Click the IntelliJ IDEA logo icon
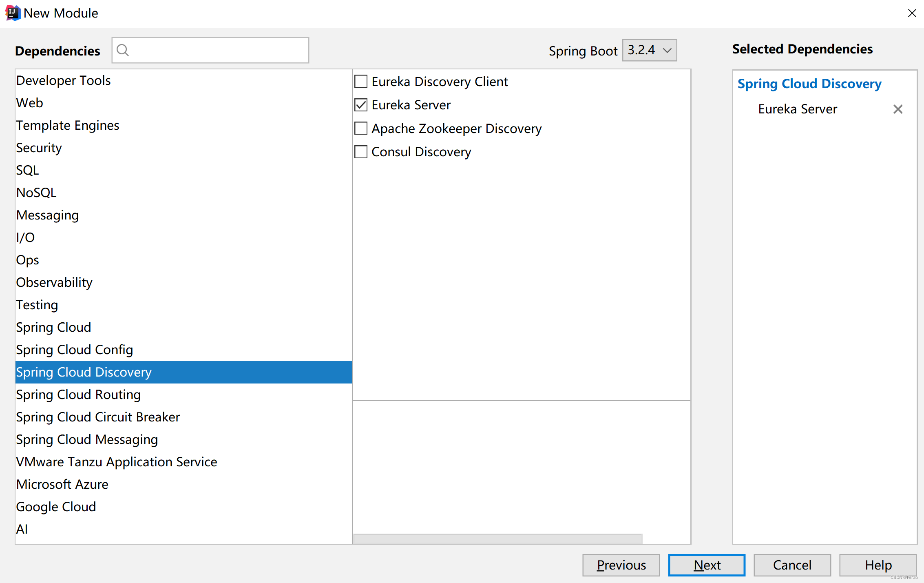The image size is (924, 583). [x=12, y=13]
